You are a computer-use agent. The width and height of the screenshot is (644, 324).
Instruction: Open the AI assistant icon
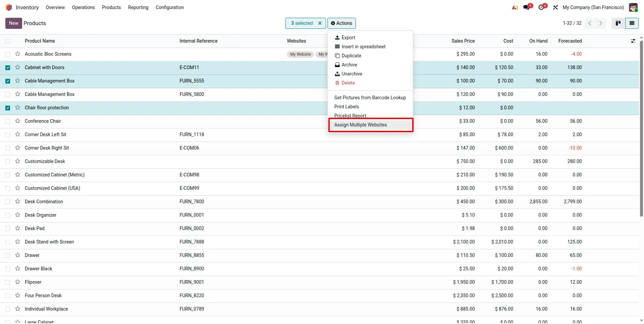(515, 7)
